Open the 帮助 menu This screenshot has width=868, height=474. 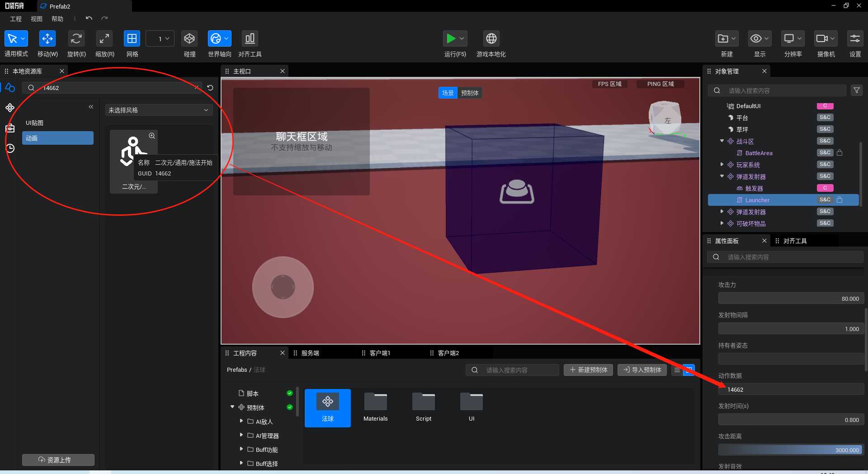57,19
